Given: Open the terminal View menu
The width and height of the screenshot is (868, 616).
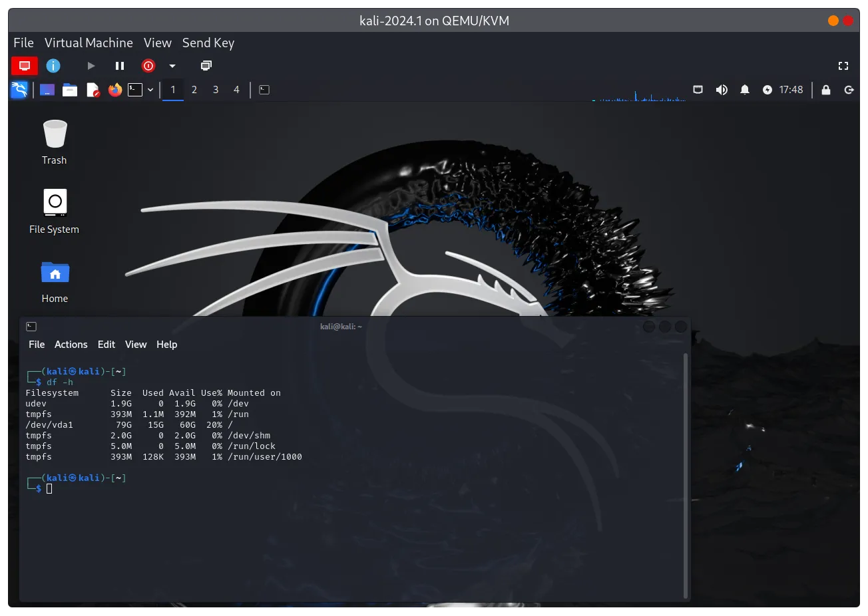Looking at the screenshot, I should 136,345.
